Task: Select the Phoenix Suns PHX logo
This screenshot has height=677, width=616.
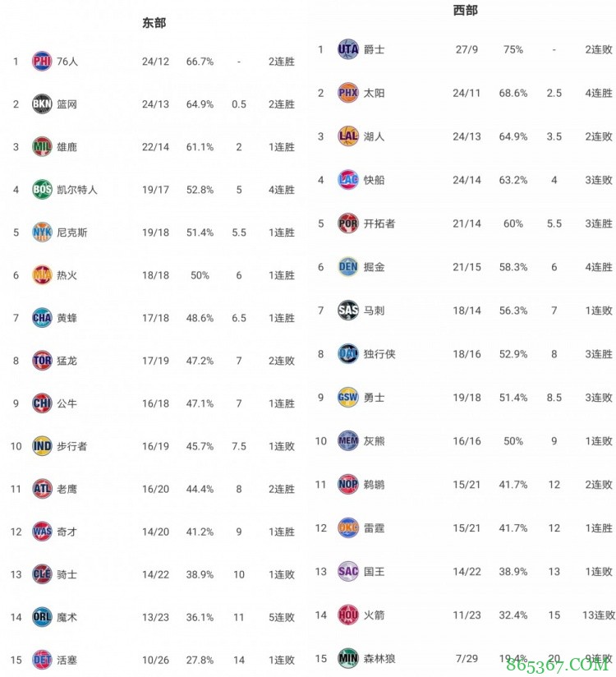Action: [348, 93]
